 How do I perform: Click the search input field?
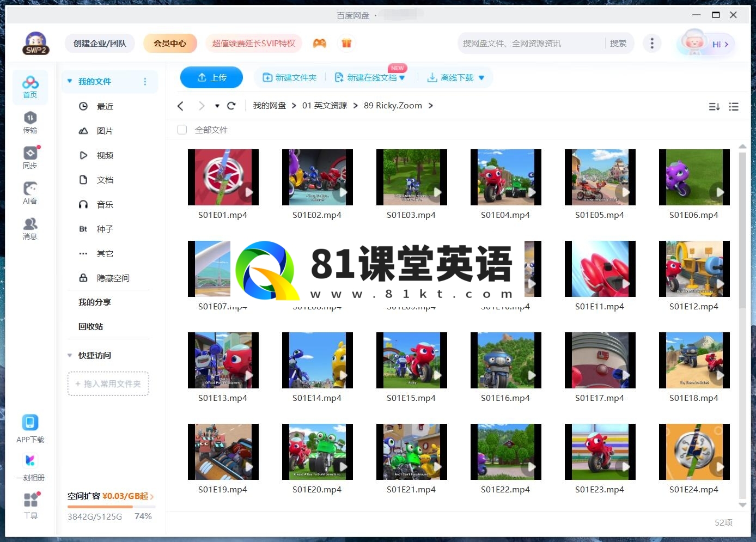(x=532, y=44)
